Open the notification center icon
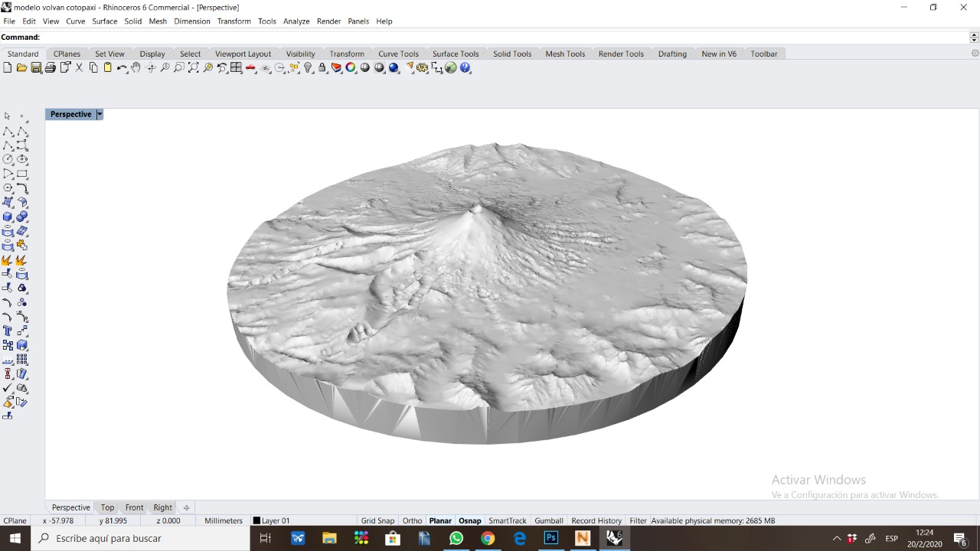This screenshot has height=551, width=980. (x=960, y=539)
